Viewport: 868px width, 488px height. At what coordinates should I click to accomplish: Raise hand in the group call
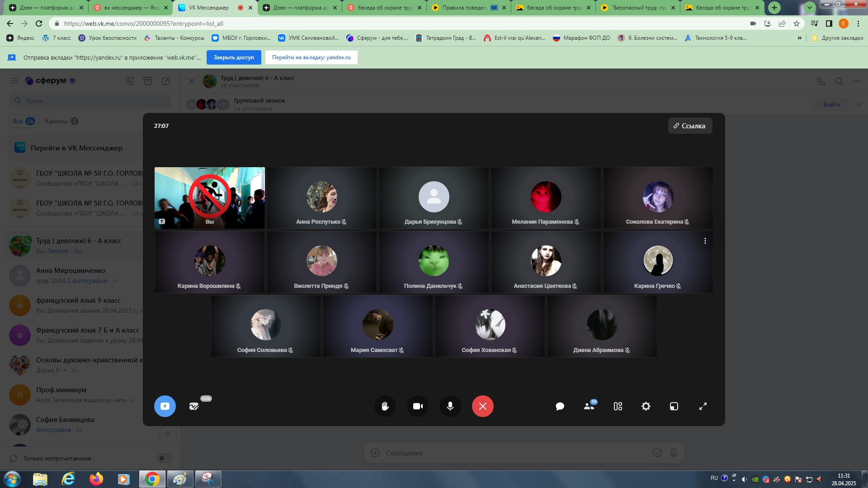(385, 406)
